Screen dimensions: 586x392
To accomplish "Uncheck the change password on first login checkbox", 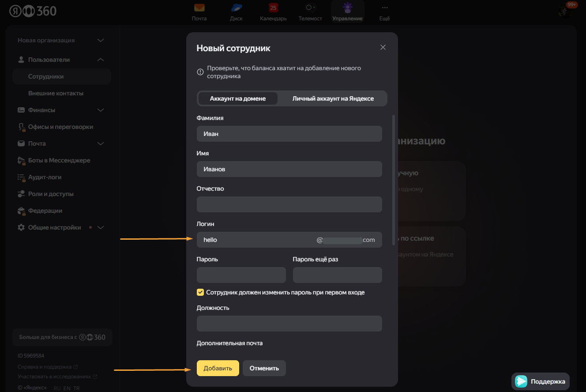I will 200,292.
